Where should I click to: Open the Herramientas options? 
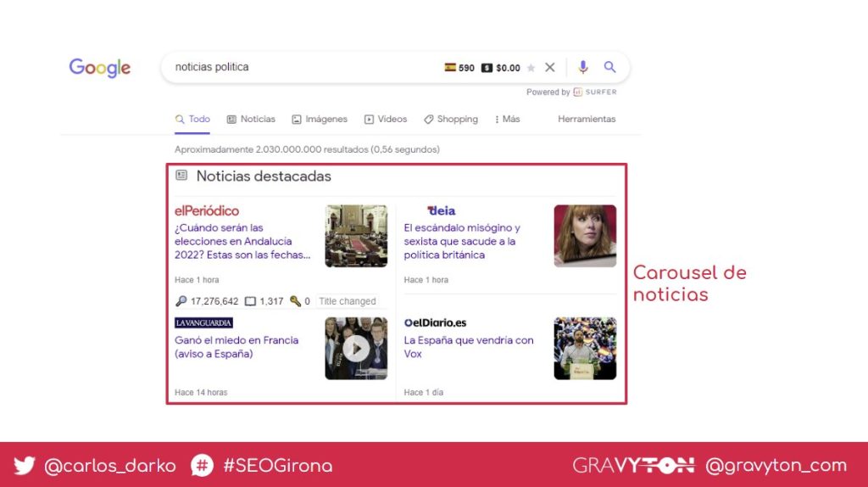pyautogui.click(x=587, y=119)
